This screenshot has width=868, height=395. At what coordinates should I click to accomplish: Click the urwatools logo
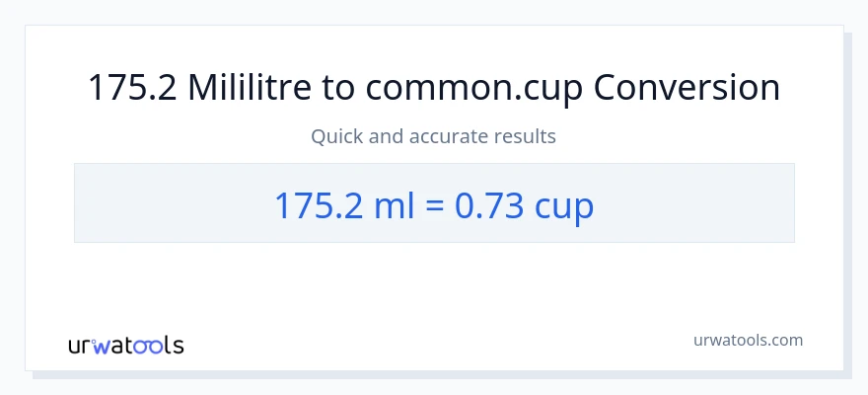[125, 346]
